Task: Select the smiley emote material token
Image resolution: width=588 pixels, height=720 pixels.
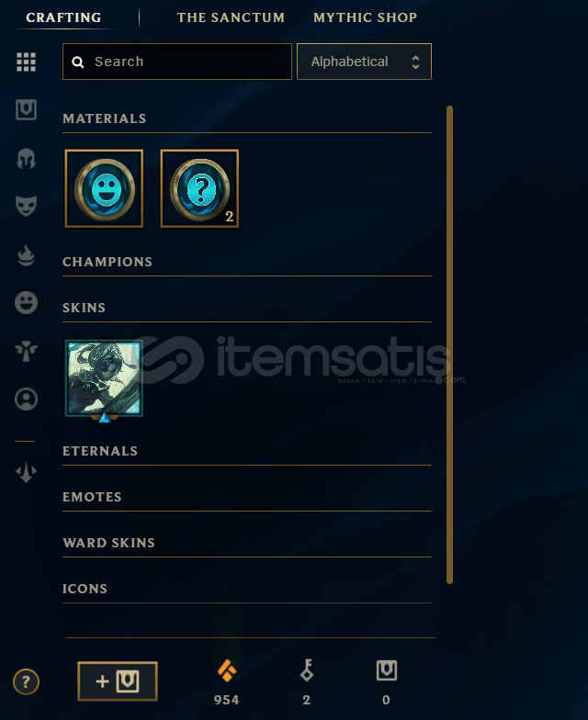Action: pyautogui.click(x=105, y=188)
